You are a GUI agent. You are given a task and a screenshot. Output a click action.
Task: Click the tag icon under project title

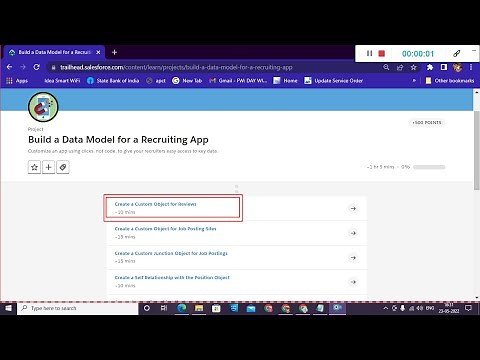(x=63, y=167)
